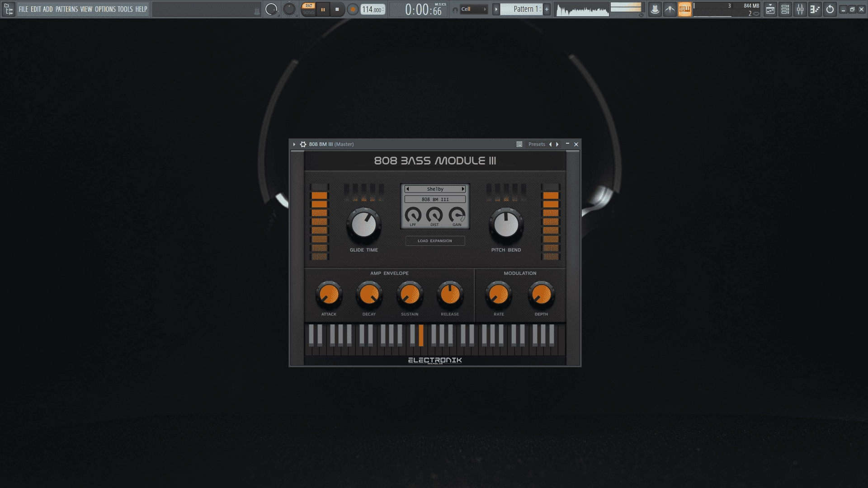Open the PATTERNS menu
The height and width of the screenshot is (488, 868).
coord(67,9)
